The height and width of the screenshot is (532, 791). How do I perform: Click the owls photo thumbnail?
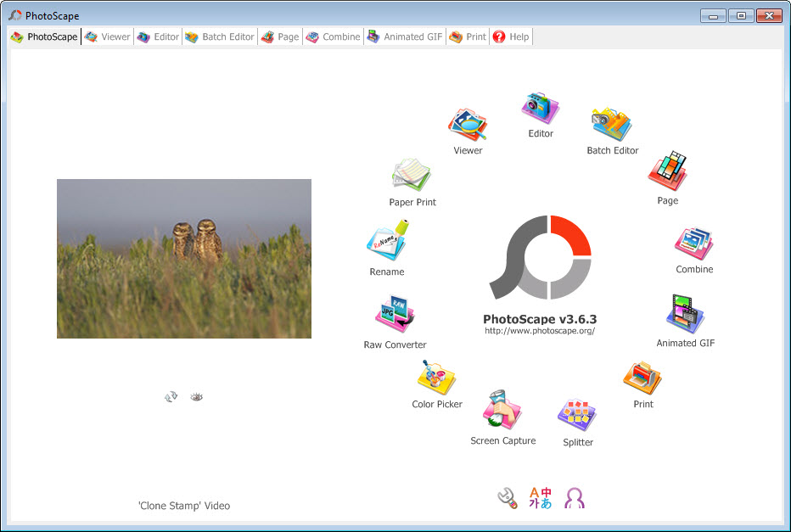point(184,259)
